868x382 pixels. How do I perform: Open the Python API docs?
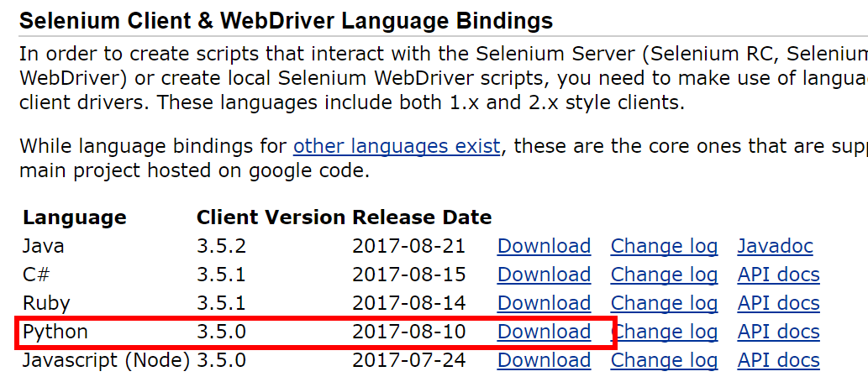pos(778,332)
